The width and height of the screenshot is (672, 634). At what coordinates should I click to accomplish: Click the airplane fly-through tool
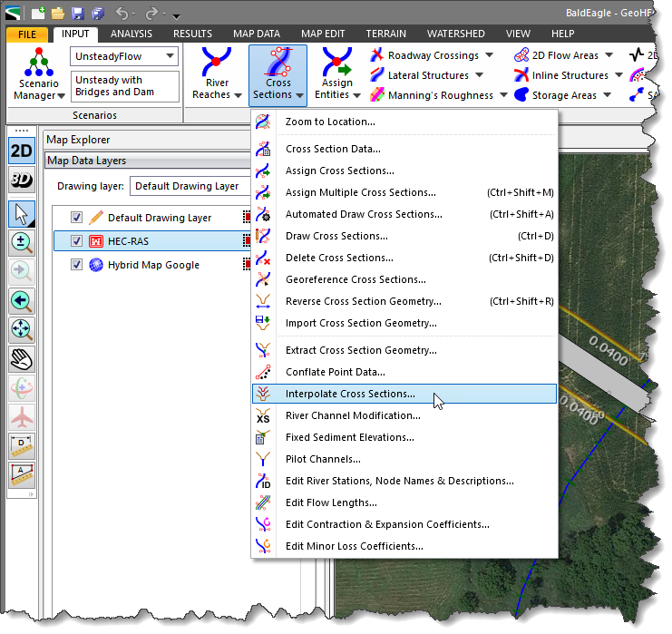[22, 417]
